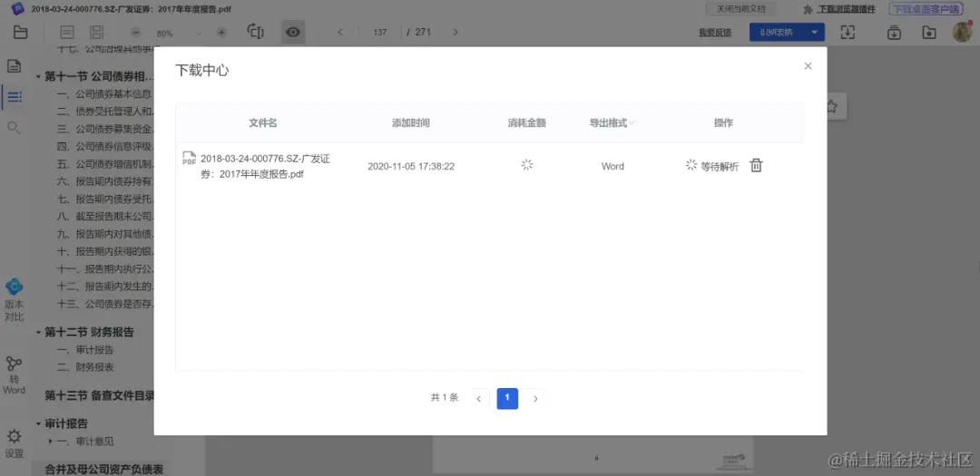Open 十三、公司债券是否存 outline item

[104, 305]
